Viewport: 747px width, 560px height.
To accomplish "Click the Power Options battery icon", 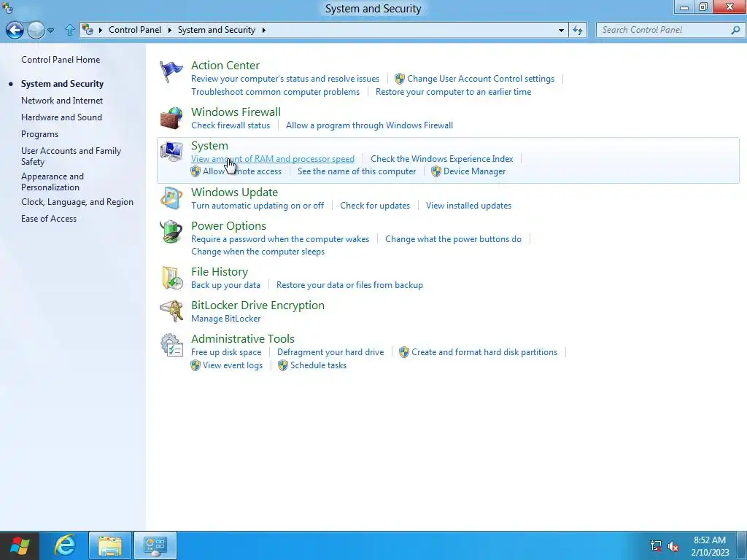I will 171,232.
